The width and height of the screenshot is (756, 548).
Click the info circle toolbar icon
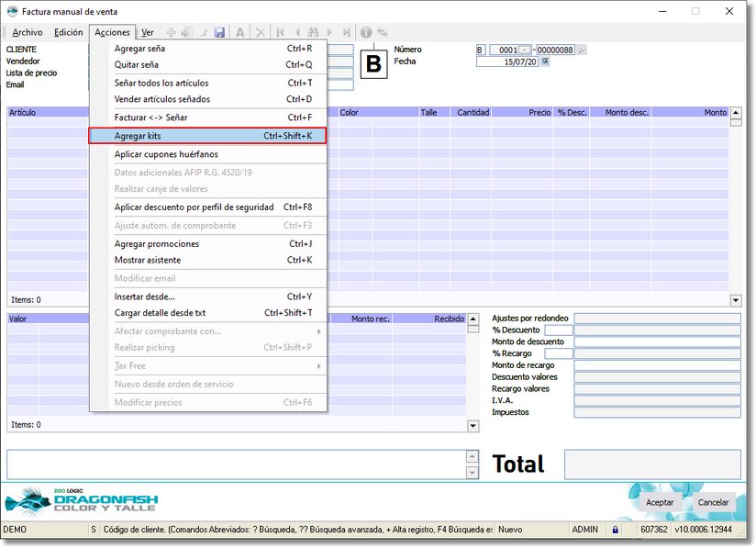(x=365, y=32)
